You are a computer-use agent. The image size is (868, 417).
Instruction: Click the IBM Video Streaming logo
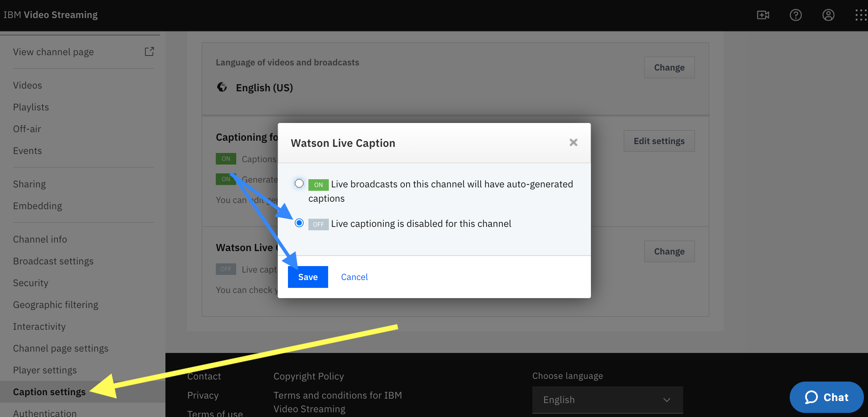50,15
